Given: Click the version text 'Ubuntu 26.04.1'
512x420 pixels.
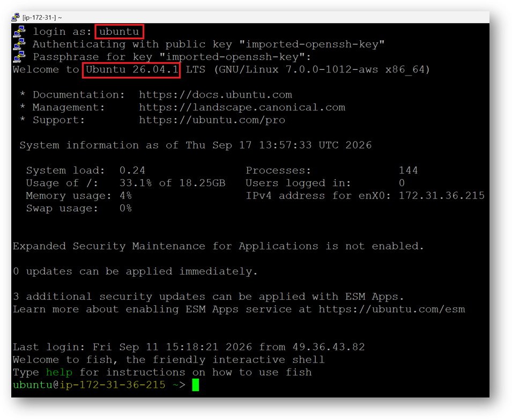Looking at the screenshot, I should 132,70.
